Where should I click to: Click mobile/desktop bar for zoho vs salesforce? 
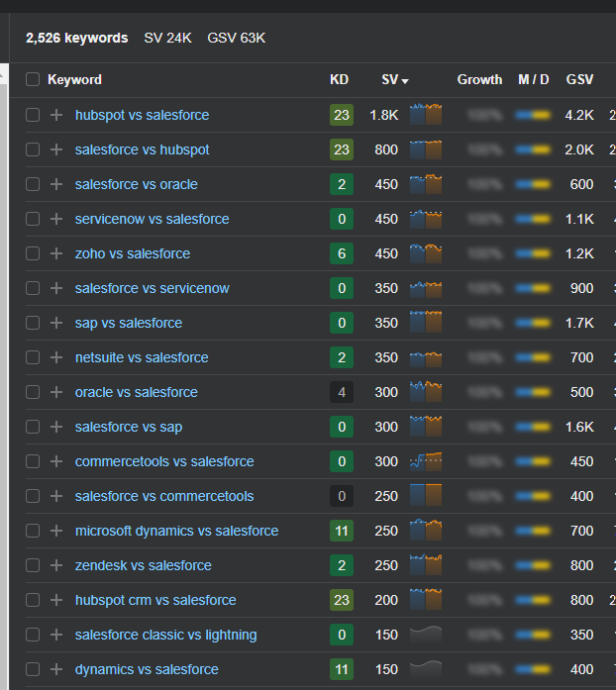click(x=533, y=253)
